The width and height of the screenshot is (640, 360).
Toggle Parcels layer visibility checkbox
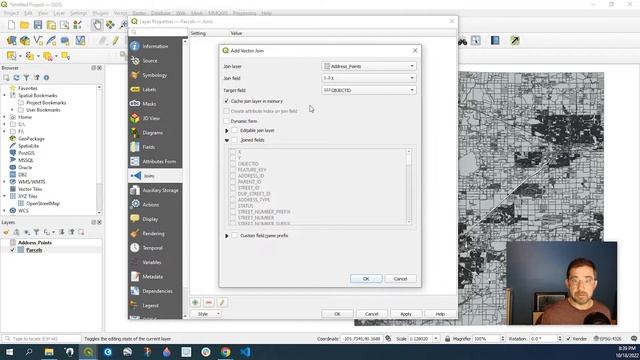(12, 250)
